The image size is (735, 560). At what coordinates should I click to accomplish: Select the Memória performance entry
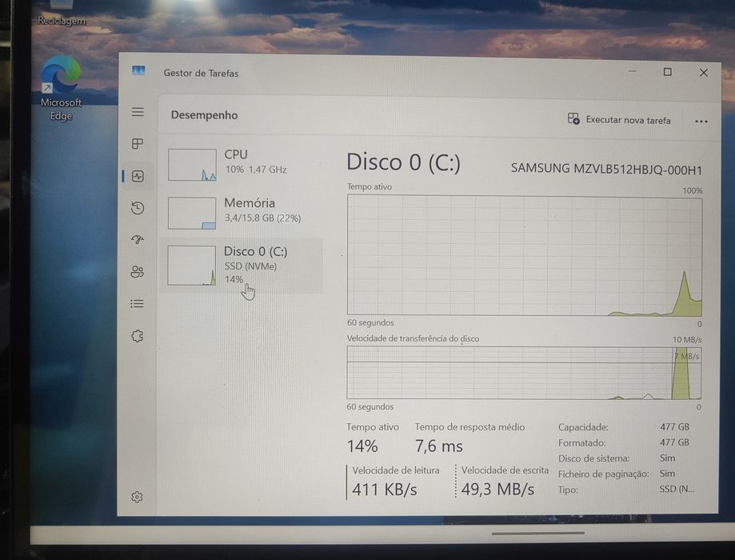pyautogui.click(x=241, y=213)
